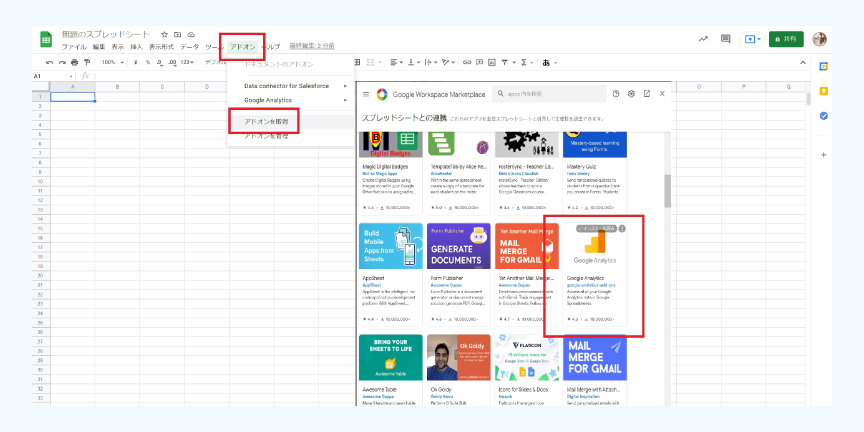Open the アドオン menu
The height and width of the screenshot is (432, 864).
(x=242, y=47)
